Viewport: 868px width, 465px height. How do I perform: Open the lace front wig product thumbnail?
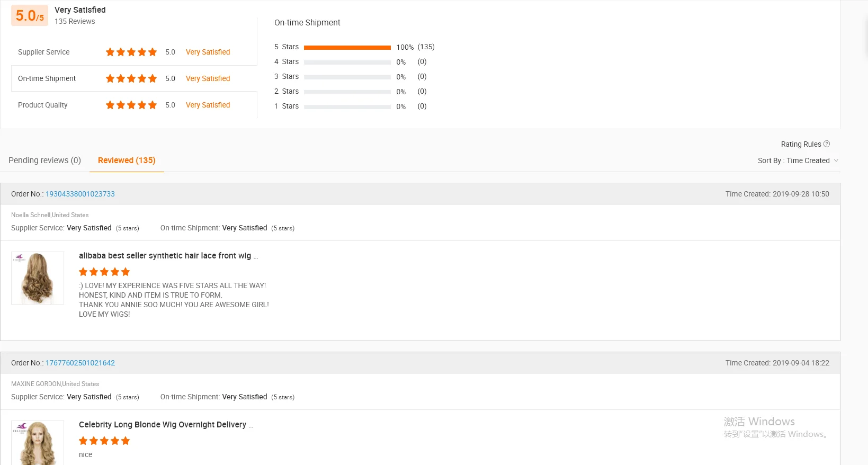pos(38,278)
